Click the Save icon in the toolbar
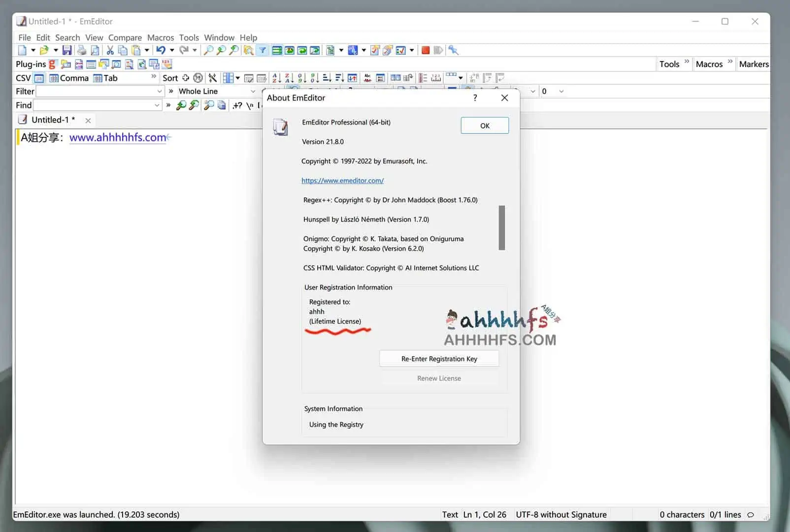790x532 pixels. 67,50
